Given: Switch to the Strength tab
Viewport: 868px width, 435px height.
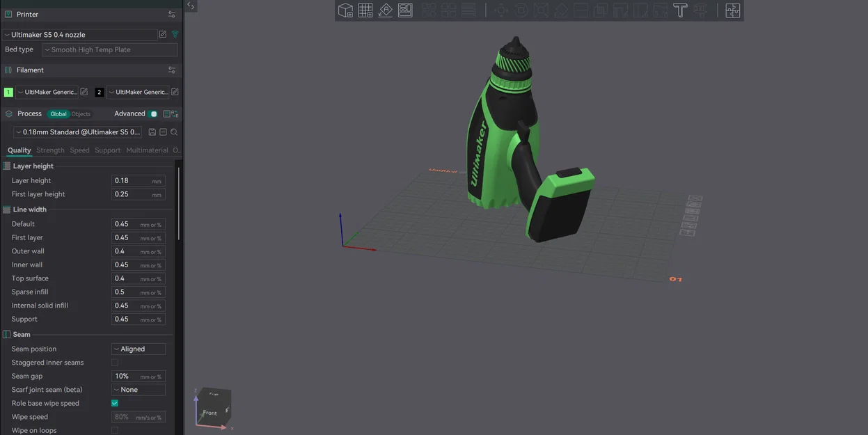Looking at the screenshot, I should (49, 150).
